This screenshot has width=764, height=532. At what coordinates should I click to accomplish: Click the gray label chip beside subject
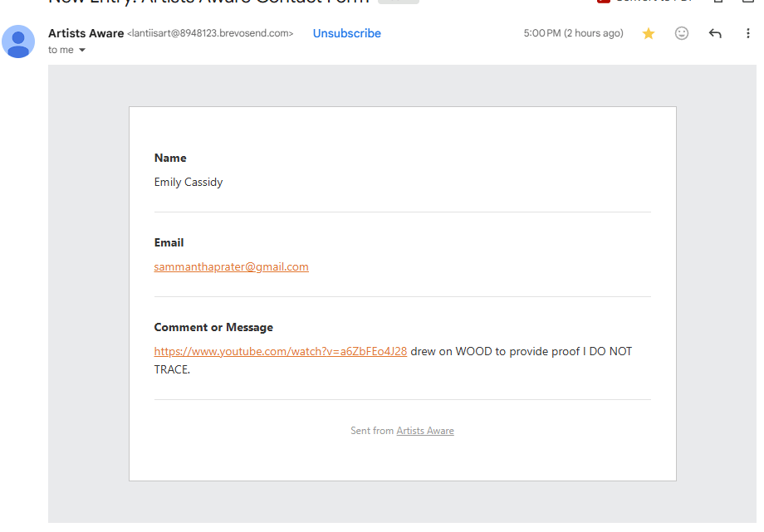(398, 2)
